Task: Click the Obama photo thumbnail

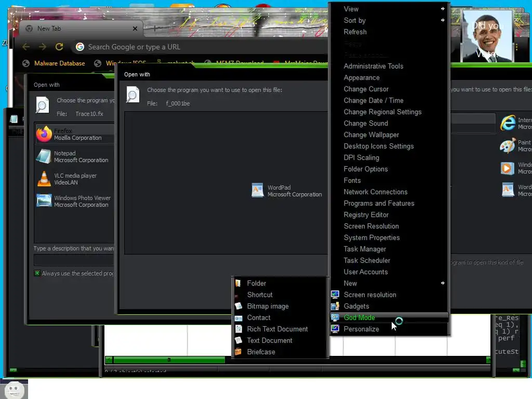Action: click(487, 36)
